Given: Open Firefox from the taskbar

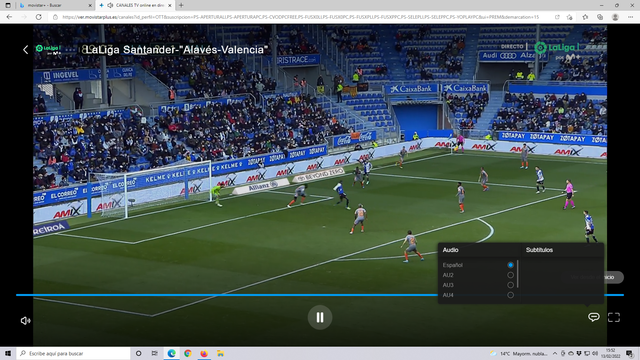Looking at the screenshot, I should pos(204,353).
